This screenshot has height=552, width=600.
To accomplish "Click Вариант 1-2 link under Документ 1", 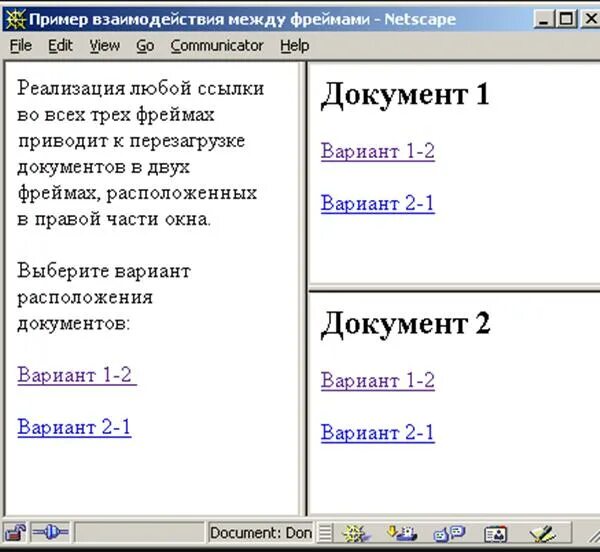I will pyautogui.click(x=378, y=151).
